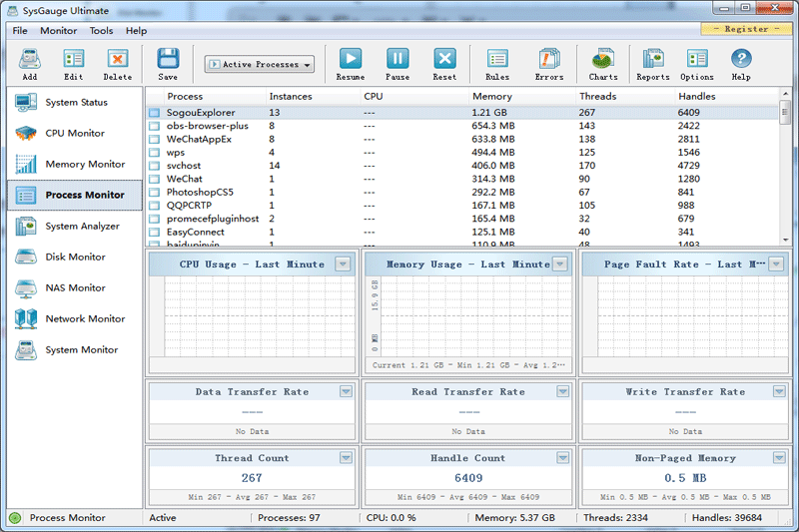Open the Errors list

click(549, 64)
